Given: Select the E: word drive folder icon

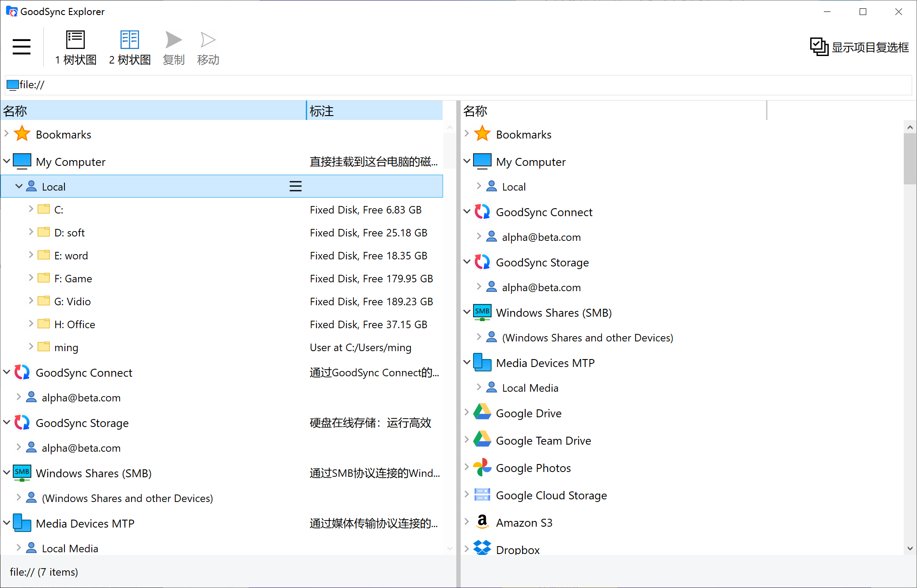Looking at the screenshot, I should (44, 255).
